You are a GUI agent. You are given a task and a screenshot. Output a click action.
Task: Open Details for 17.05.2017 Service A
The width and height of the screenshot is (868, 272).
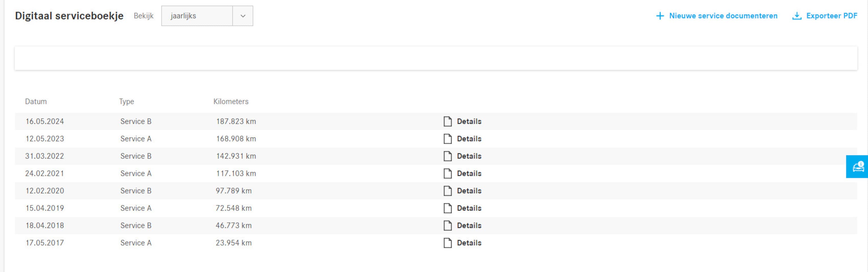click(x=469, y=243)
